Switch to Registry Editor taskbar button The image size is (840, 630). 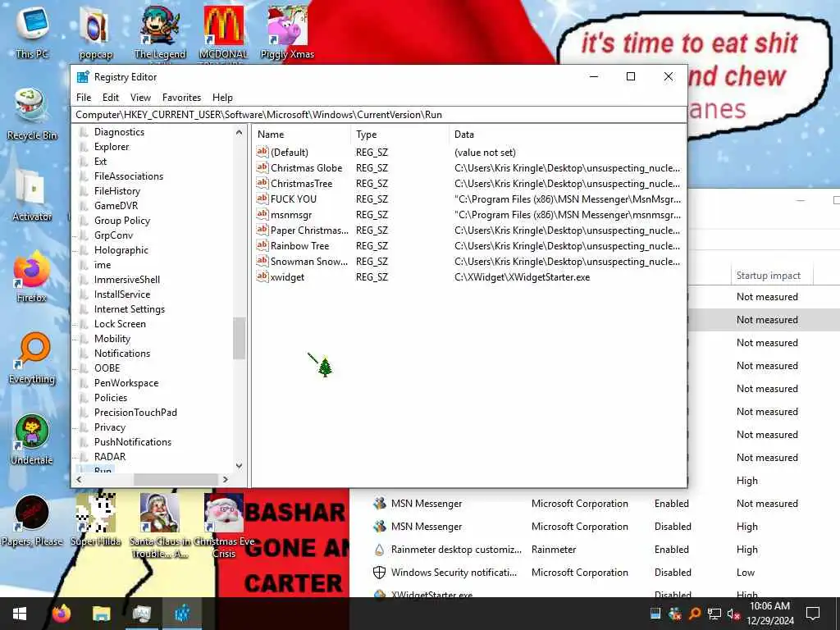click(x=181, y=614)
